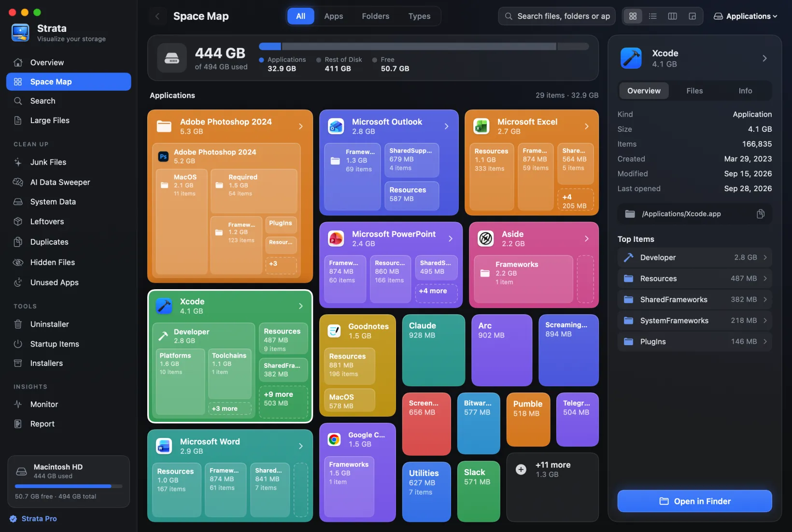Open the Applications location dropdown

pyautogui.click(x=746, y=16)
